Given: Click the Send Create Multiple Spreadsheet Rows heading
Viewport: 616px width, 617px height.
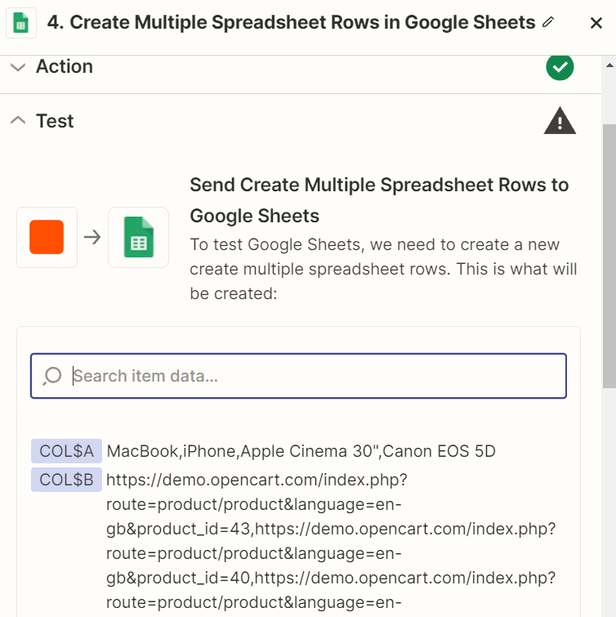Looking at the screenshot, I should coord(379,200).
